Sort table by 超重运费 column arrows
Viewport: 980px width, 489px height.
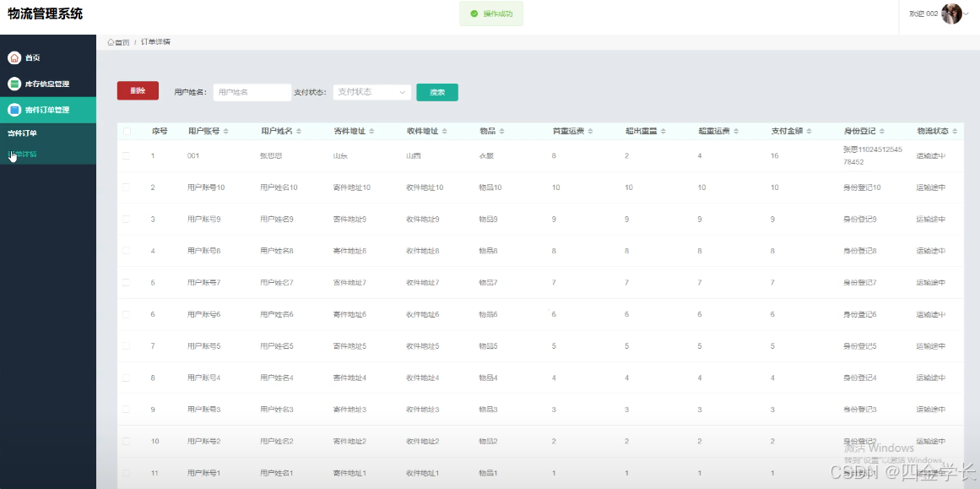(736, 131)
